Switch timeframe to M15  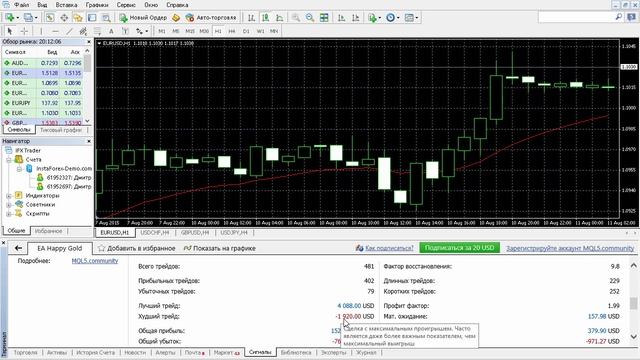coord(190,31)
